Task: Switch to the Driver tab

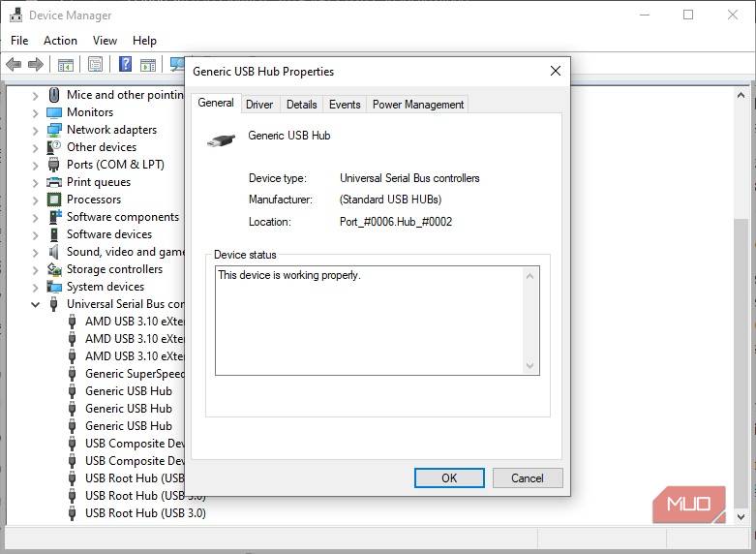Action: point(259,105)
